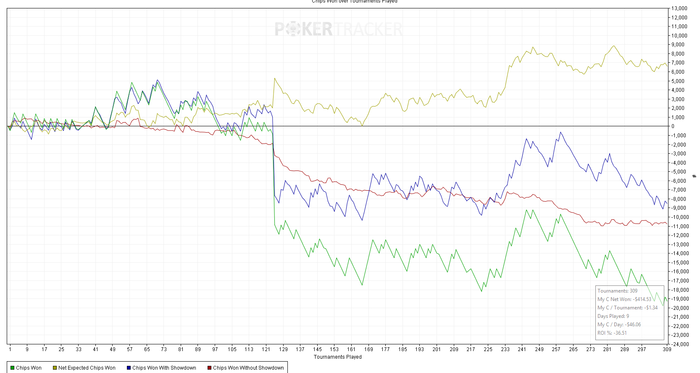
Task: Click the blue Chips Won With Showdown swatch
Action: 129,368
